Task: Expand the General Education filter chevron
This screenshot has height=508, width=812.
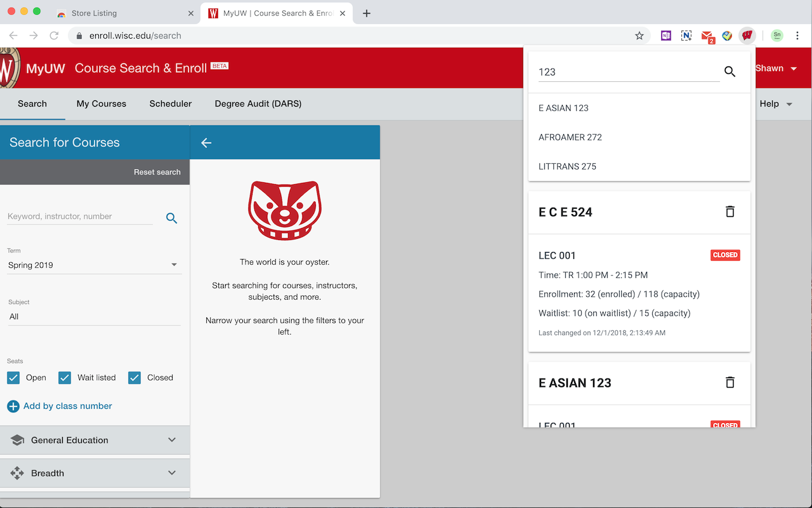Action: click(172, 440)
